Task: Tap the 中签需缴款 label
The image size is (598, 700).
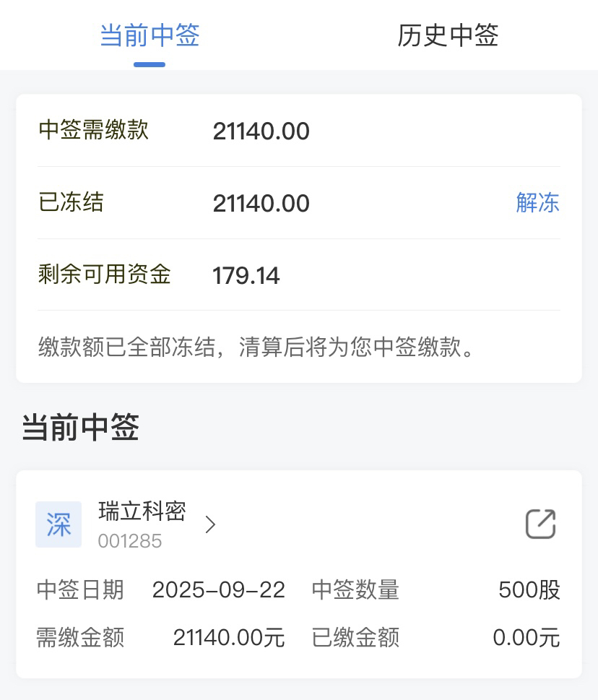Action: coord(93,130)
